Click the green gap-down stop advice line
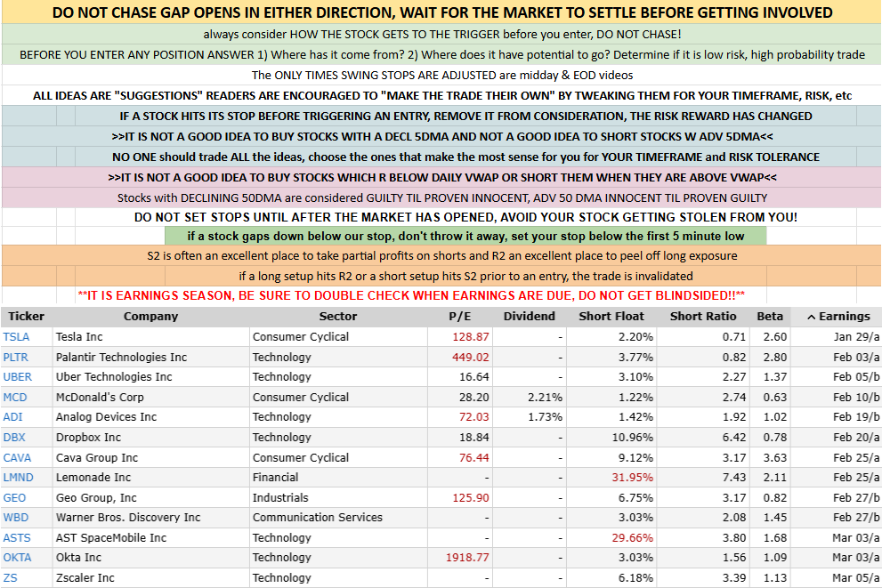 [x=465, y=236]
